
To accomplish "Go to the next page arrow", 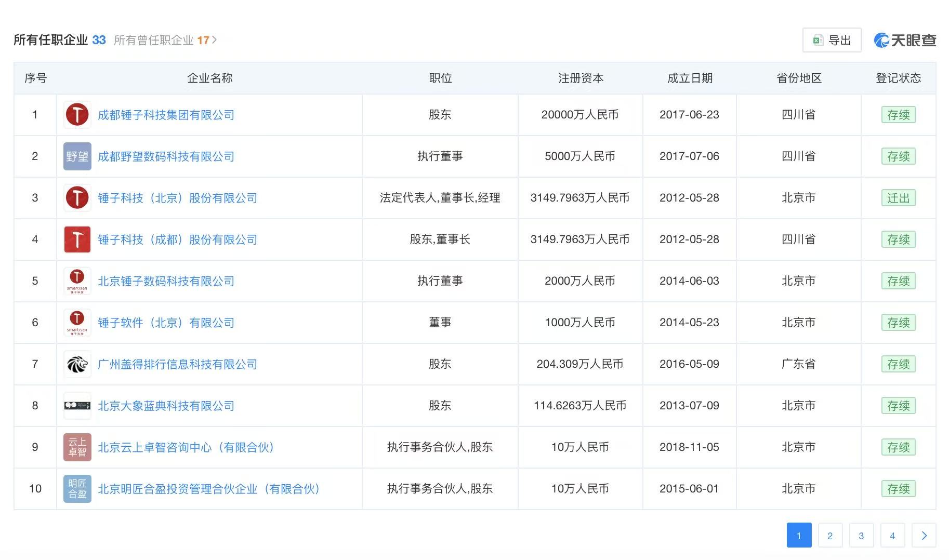I will pos(924,536).
